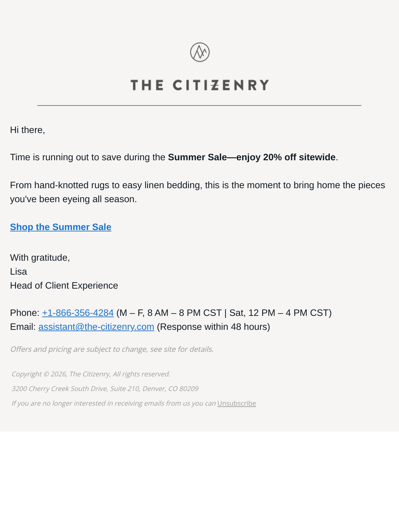
Task: Open the assistant@the-citizenry.com email link
Action: [x=96, y=327]
